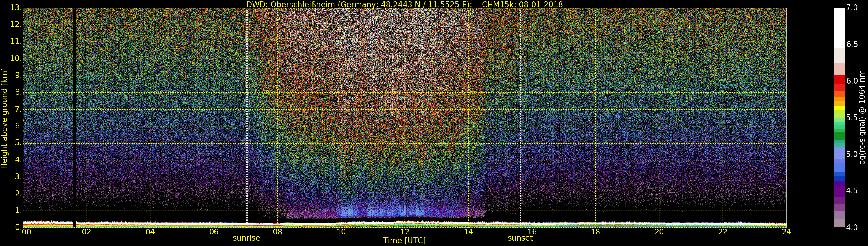Click the 13 km label on height axis
The width and height of the screenshot is (868, 246).
pyautogui.click(x=16, y=8)
